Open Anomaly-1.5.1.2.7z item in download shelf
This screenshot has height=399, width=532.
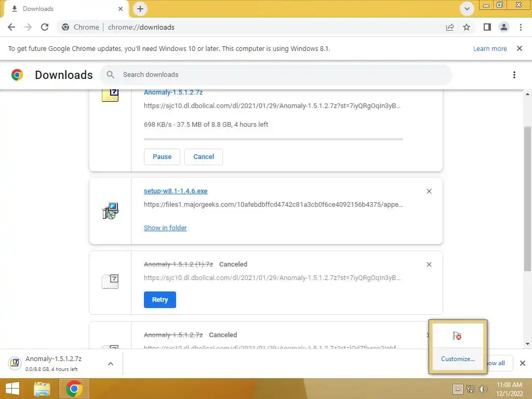coord(54,363)
